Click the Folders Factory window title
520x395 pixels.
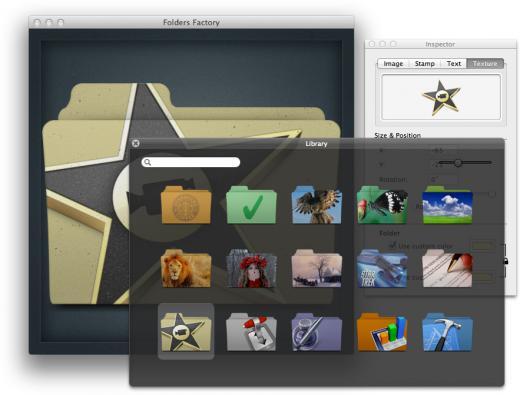click(191, 22)
